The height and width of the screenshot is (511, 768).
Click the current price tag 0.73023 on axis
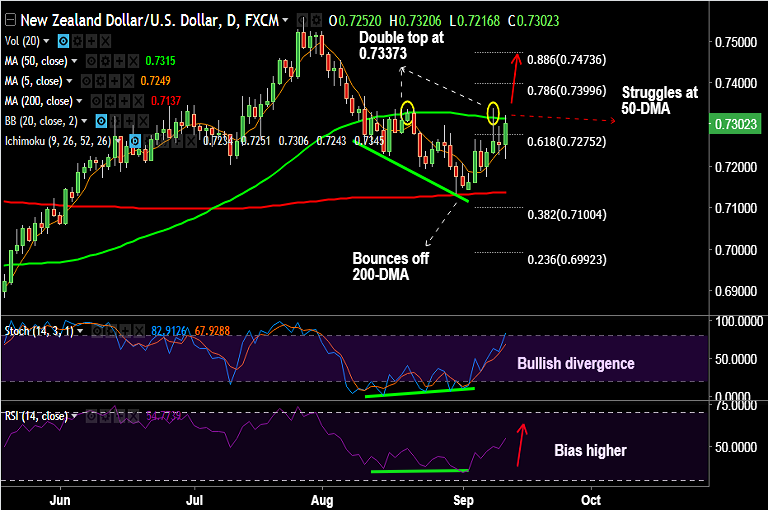736,124
